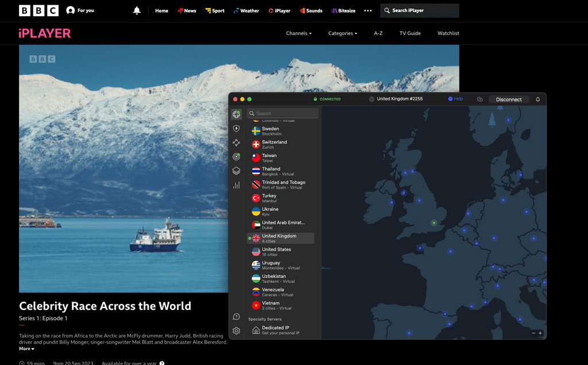The height and width of the screenshot is (365, 588).
Task: Open iPlayer from BBC top bar
Action: click(280, 10)
